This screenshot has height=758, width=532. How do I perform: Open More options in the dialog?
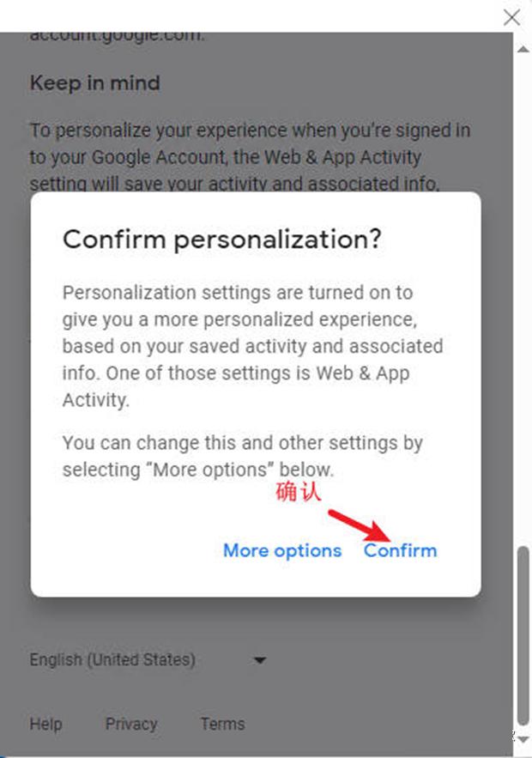point(282,550)
